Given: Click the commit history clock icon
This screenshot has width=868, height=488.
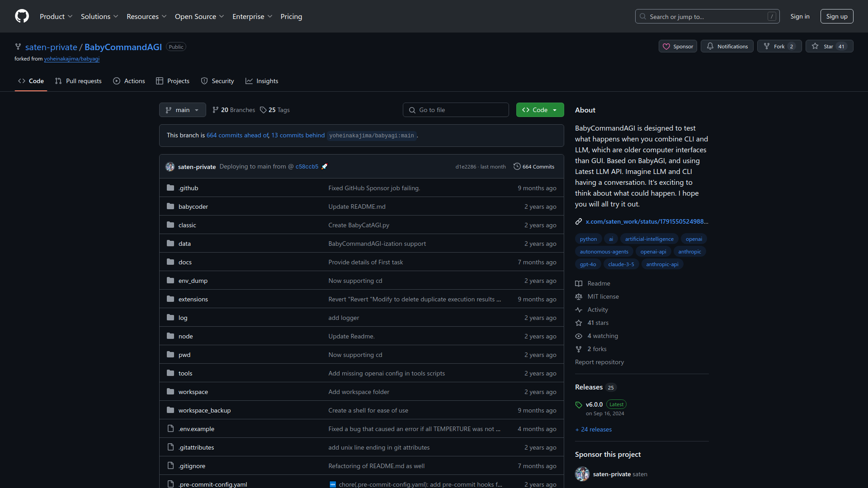Looking at the screenshot, I should tap(517, 166).
